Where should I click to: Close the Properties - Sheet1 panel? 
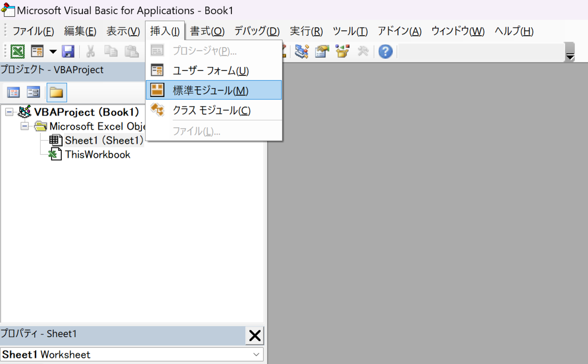click(x=254, y=336)
